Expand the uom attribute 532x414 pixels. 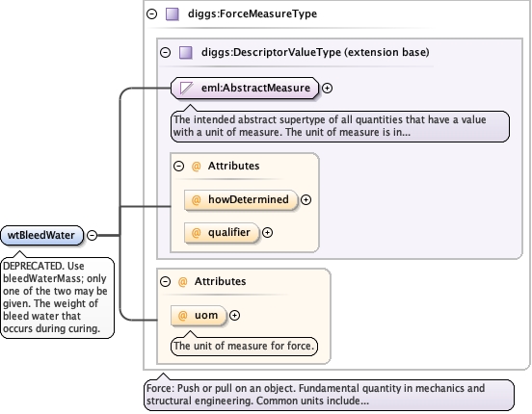[234, 316]
